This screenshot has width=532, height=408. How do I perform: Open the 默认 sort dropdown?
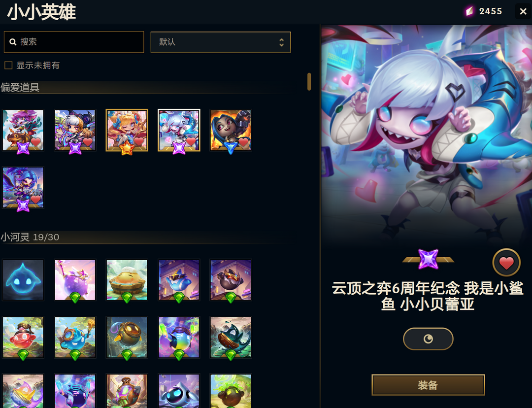[221, 42]
